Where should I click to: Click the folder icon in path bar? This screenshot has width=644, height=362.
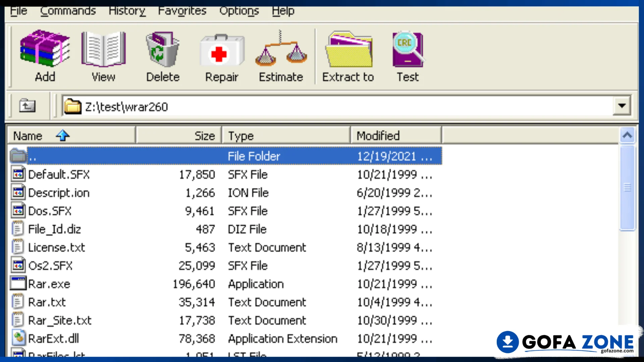pyautogui.click(x=73, y=107)
